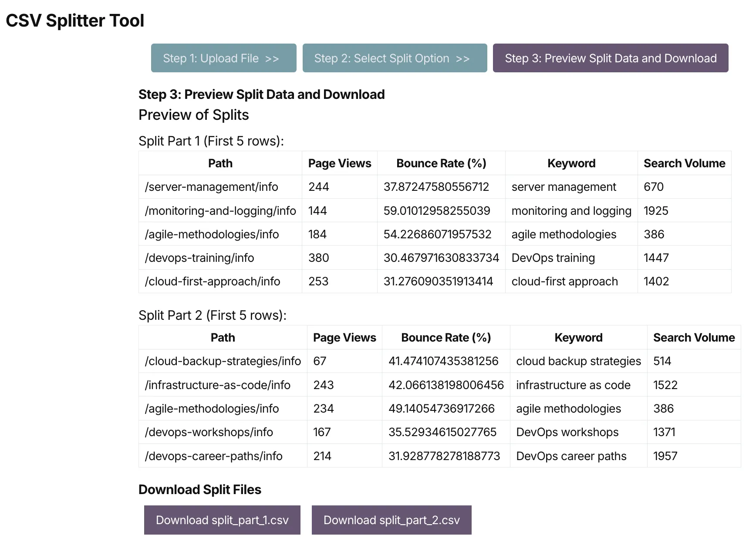Click Bounce Rate (%) header in Split Part 2
This screenshot has height=542, width=756.
pos(446,338)
